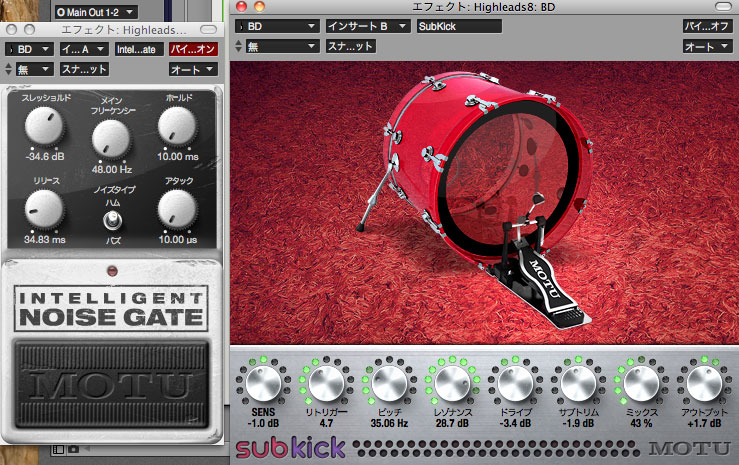The width and height of the screenshot is (739, 465).
Task: Adjust the ミックス knob at 43 %
Action: [x=641, y=383]
